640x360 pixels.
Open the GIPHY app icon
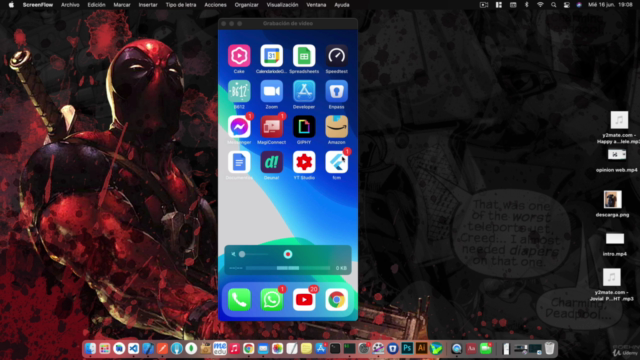304,127
